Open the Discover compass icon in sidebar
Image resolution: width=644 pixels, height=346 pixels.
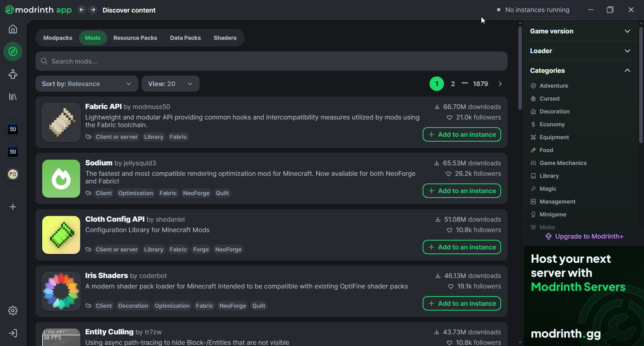pyautogui.click(x=13, y=51)
